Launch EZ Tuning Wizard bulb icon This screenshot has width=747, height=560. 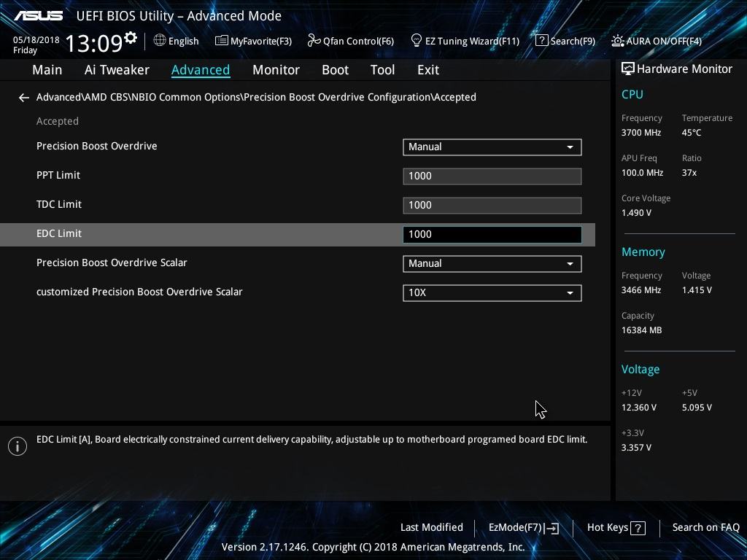coord(416,41)
